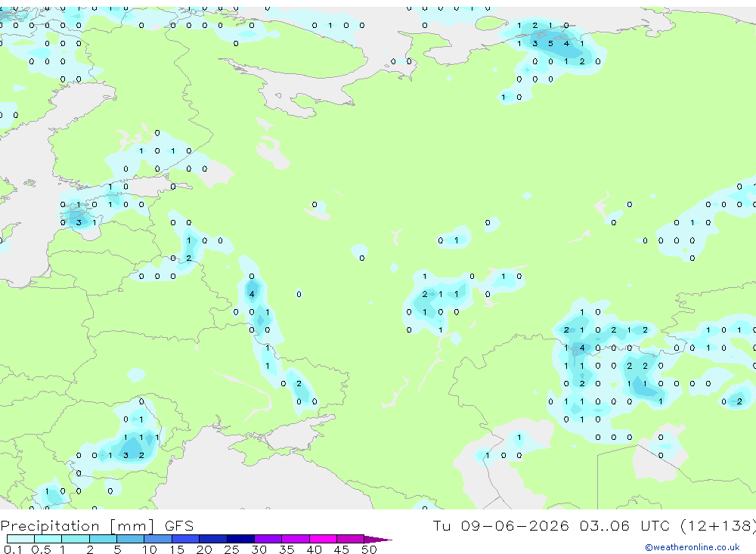Select the 5–10 mm legend color box
This screenshot has width=756, height=554.
click(131, 539)
